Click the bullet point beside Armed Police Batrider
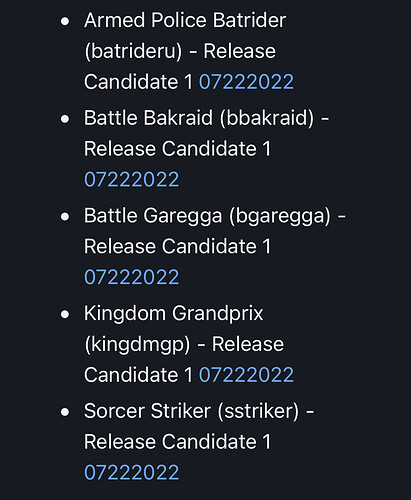Viewport: 411px width, 500px height. point(65,22)
